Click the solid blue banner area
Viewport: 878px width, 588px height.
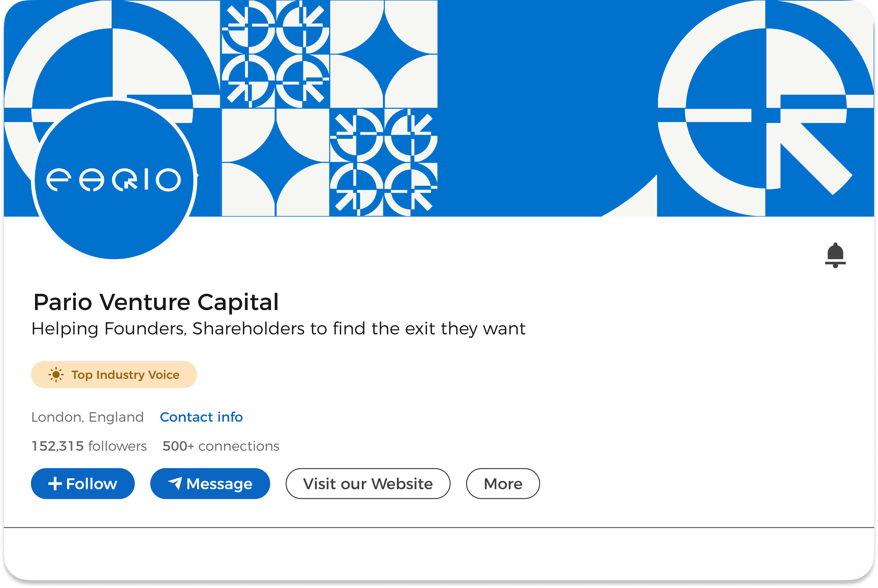click(547, 108)
